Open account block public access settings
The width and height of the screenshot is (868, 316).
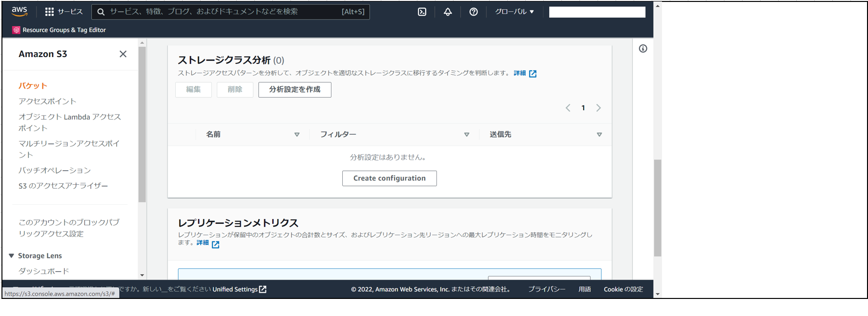(69, 228)
